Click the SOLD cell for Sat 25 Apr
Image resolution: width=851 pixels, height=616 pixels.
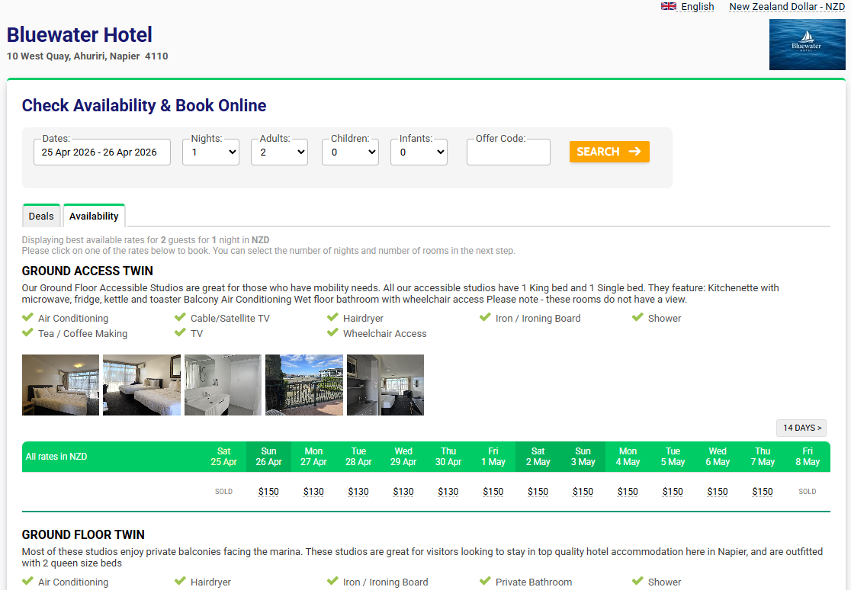[x=223, y=492]
